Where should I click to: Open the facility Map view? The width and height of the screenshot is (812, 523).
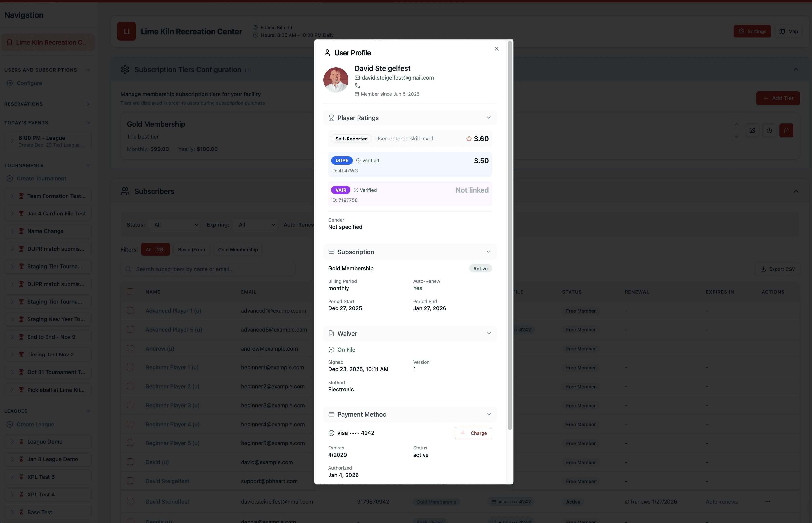(789, 31)
